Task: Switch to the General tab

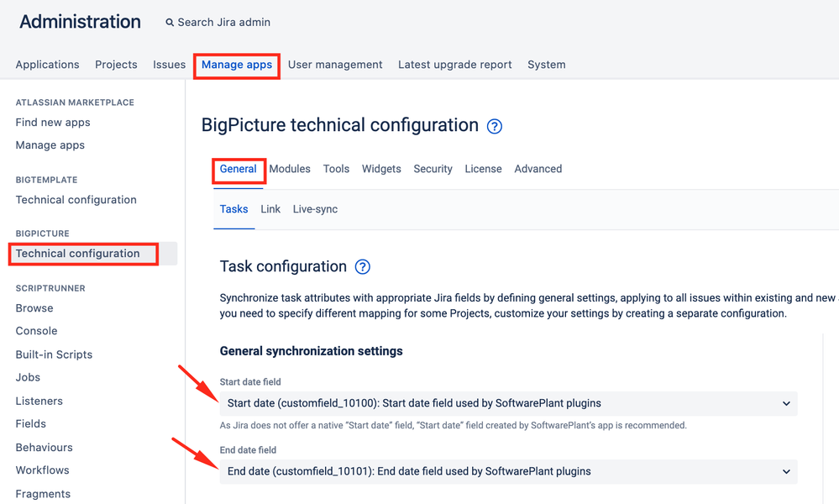Action: coord(239,169)
